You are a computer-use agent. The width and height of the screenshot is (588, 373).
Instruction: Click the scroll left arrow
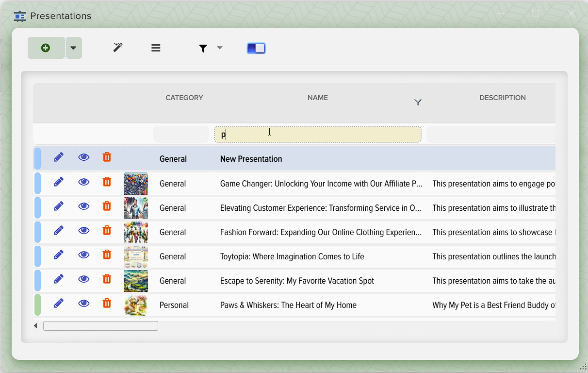[35, 326]
